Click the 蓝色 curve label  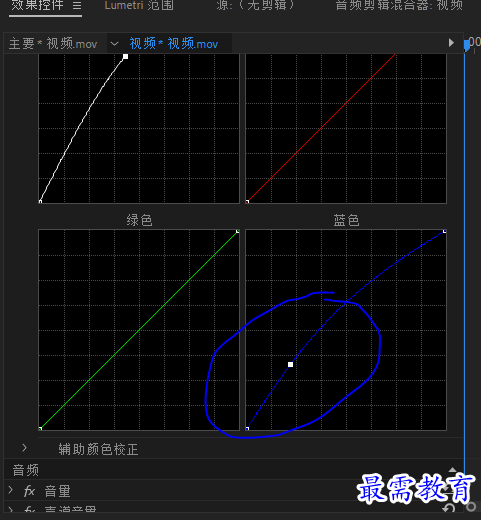point(346,220)
